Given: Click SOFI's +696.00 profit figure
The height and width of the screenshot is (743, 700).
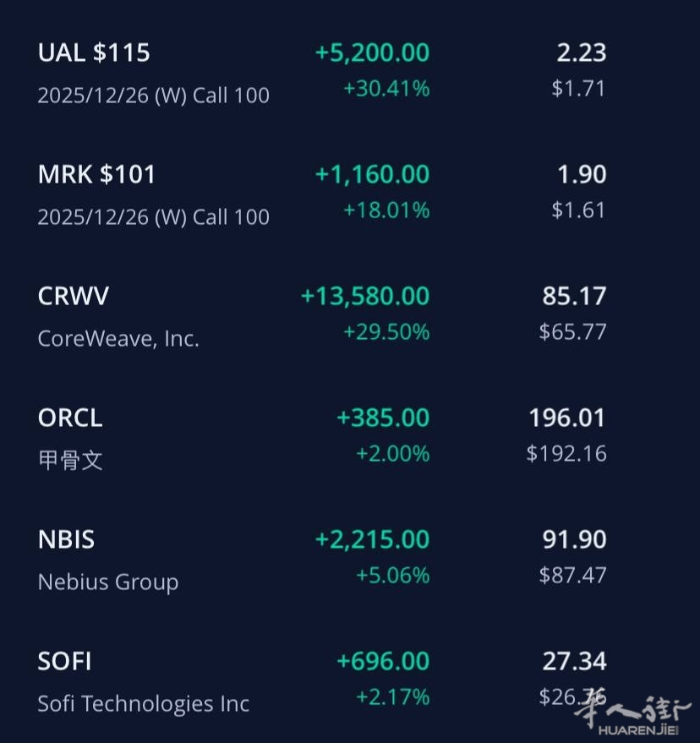Looking at the screenshot, I should coord(383,661).
